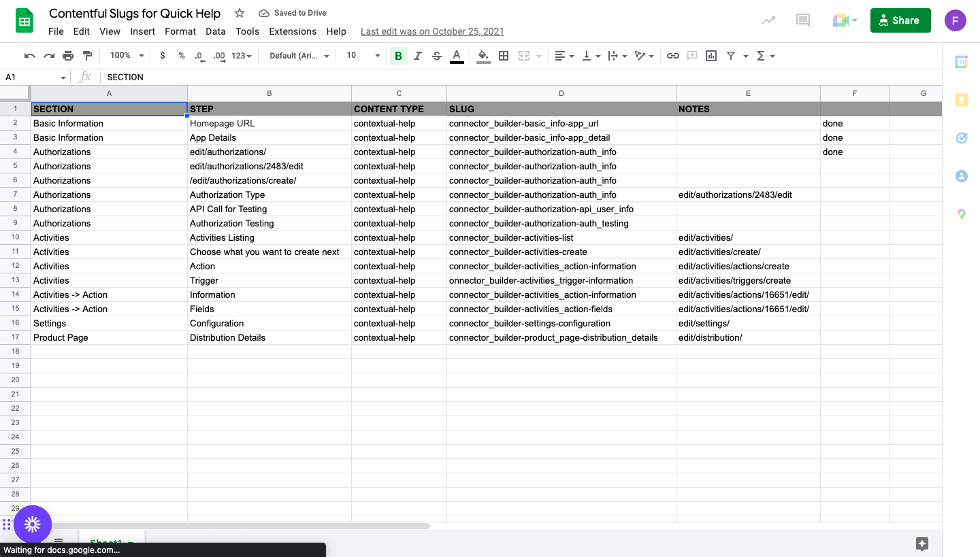980x557 pixels.
Task: Open the borders tool
Action: [x=504, y=56]
